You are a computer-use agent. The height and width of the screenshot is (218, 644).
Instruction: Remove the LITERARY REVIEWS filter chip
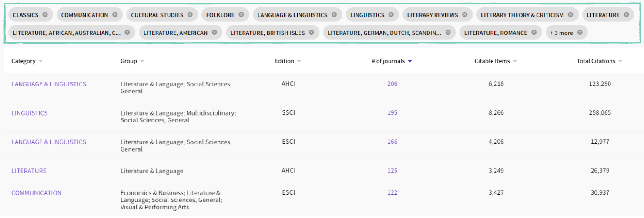click(465, 15)
